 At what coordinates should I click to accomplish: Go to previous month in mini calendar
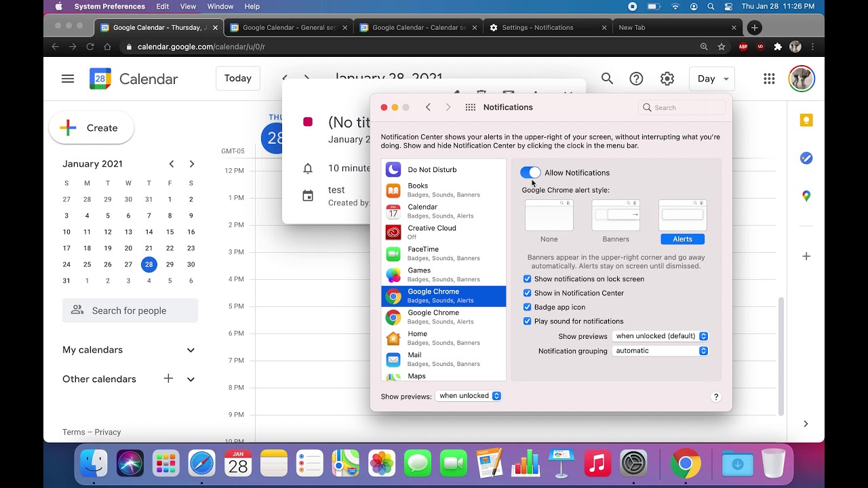172,164
